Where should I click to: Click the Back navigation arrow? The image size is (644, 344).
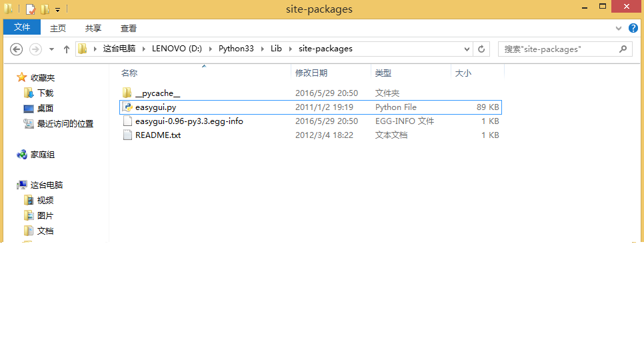pyautogui.click(x=17, y=49)
